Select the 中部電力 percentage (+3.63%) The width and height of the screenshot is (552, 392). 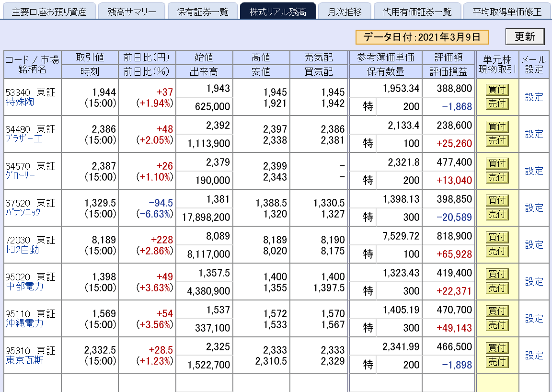click(x=155, y=288)
